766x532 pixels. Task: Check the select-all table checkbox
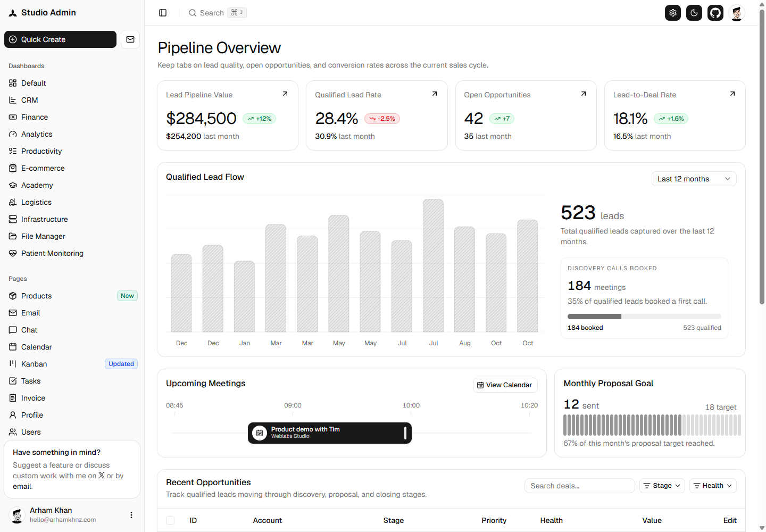(170, 520)
